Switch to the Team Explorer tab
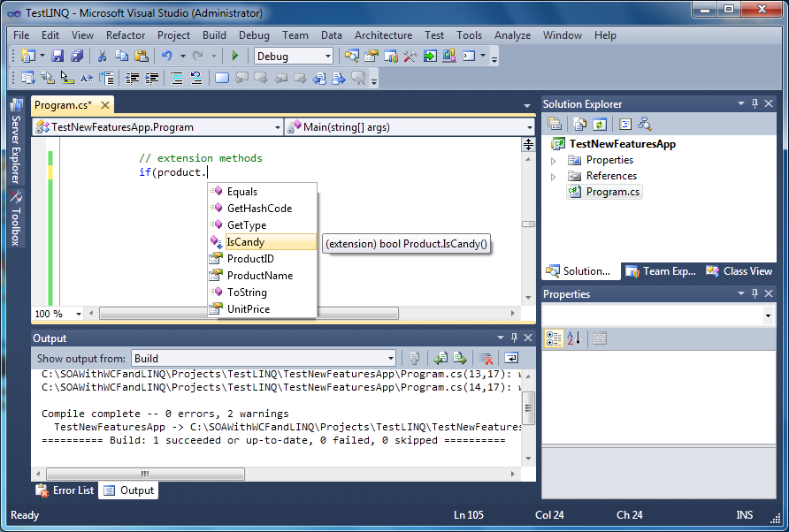This screenshot has width=789, height=532. tap(662, 271)
